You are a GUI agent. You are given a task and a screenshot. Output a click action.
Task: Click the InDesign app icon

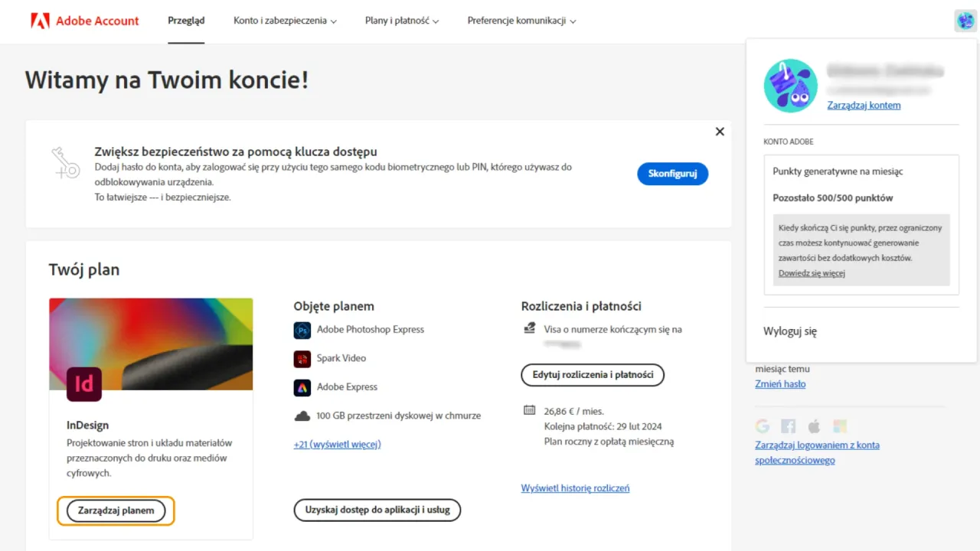84,384
